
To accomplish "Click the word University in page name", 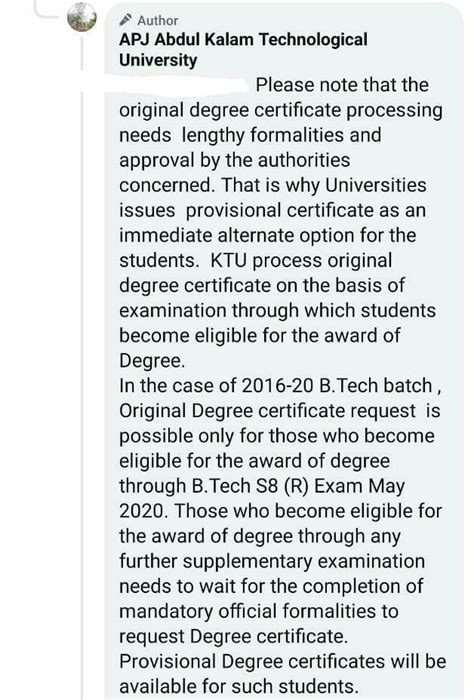I will click(x=158, y=60).
